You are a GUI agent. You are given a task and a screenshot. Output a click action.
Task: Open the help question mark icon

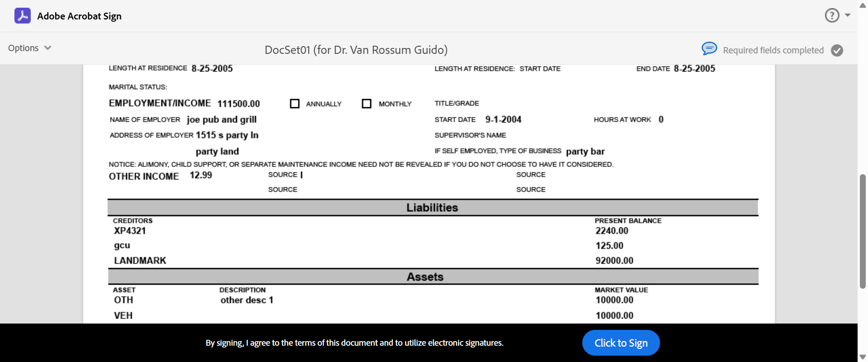point(832,15)
